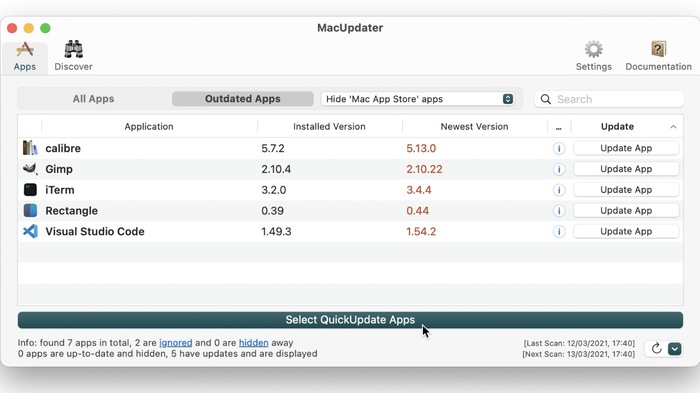Viewport: 700px width, 393px height.
Task: Click installed version 1.49.3
Action: [276, 231]
